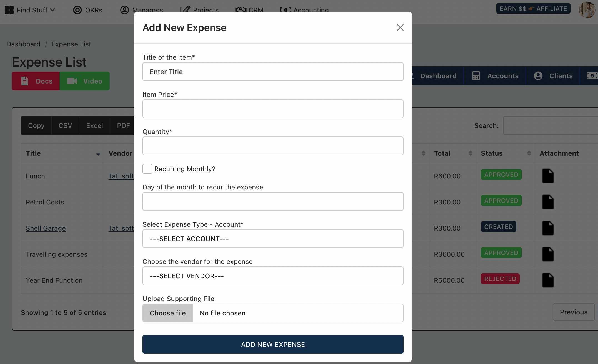Click the Item Price input field
This screenshot has height=364, width=598.
pyautogui.click(x=273, y=108)
